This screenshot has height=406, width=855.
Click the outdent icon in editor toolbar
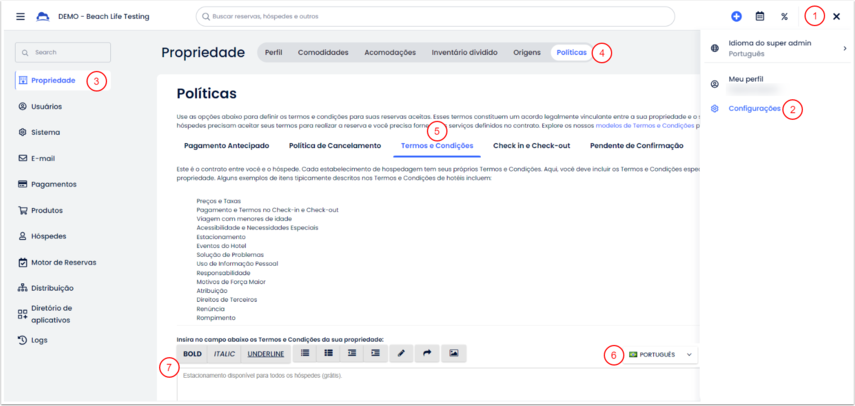(352, 354)
